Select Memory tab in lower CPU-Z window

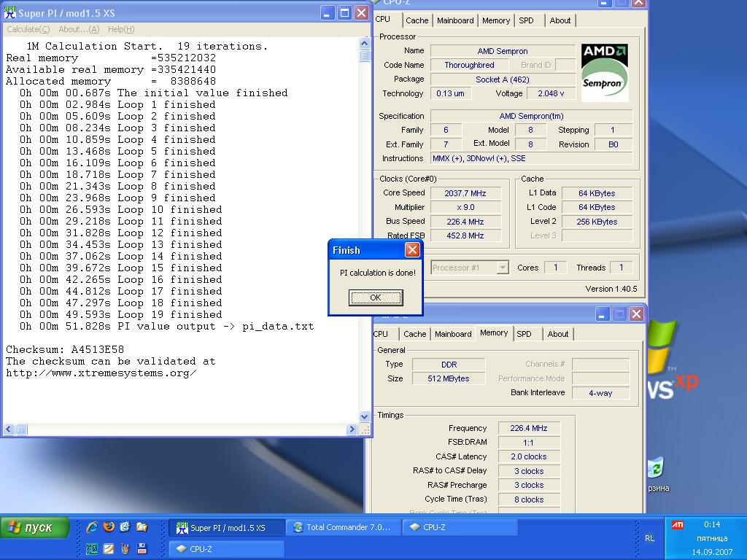[494, 332]
